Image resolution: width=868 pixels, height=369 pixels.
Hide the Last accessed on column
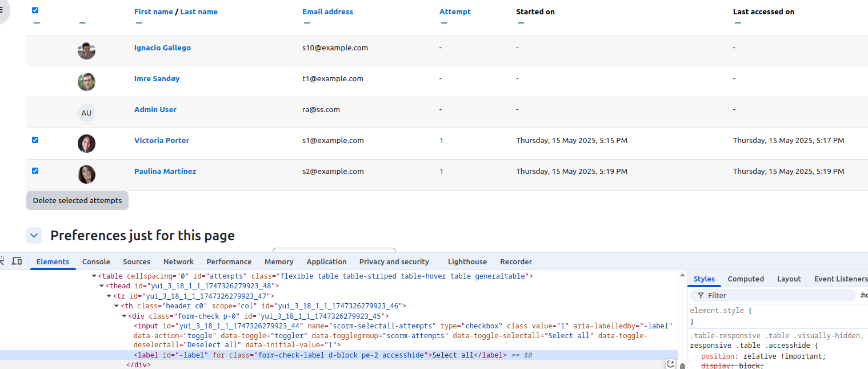click(x=738, y=23)
